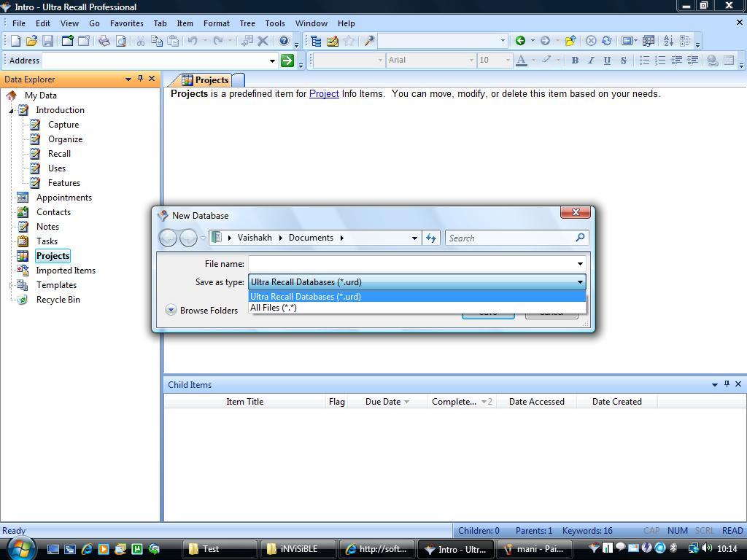The image size is (747, 560).
Task: Follow the Project hyperlink in the text
Action: [x=324, y=94]
